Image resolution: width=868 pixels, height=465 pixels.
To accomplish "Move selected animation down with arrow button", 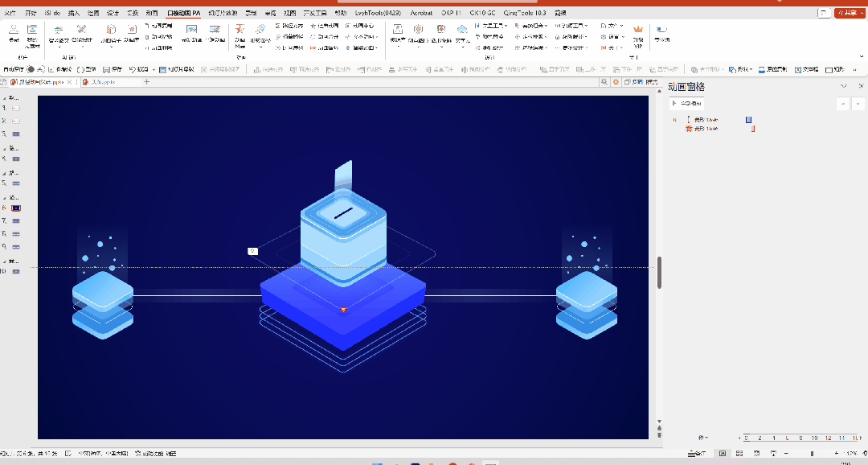I will [858, 104].
